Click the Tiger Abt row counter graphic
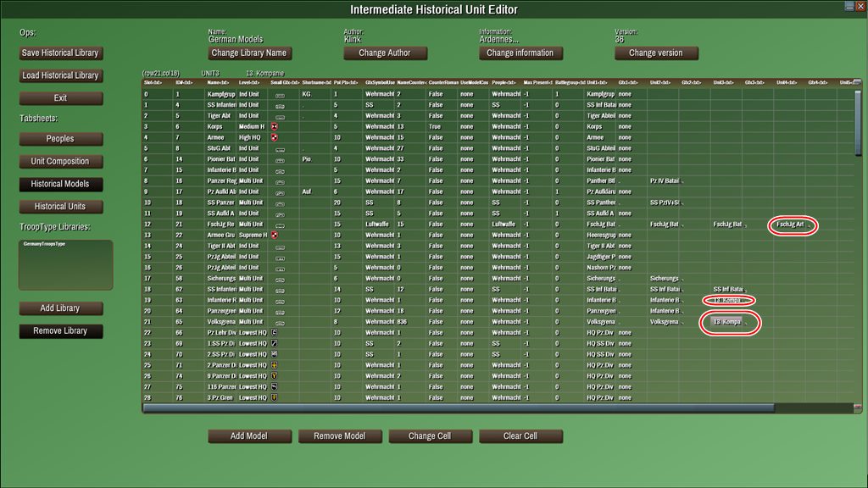The image size is (868, 488). coord(280,117)
